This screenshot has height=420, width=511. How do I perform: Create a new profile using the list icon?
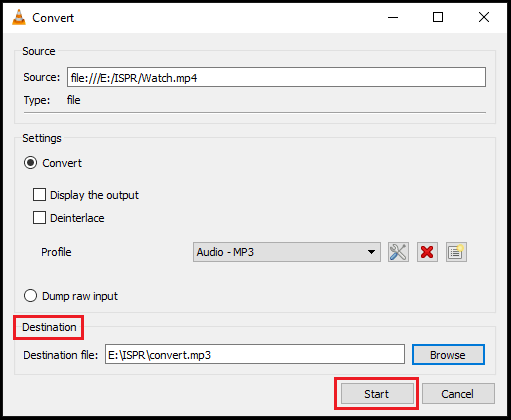(x=456, y=252)
